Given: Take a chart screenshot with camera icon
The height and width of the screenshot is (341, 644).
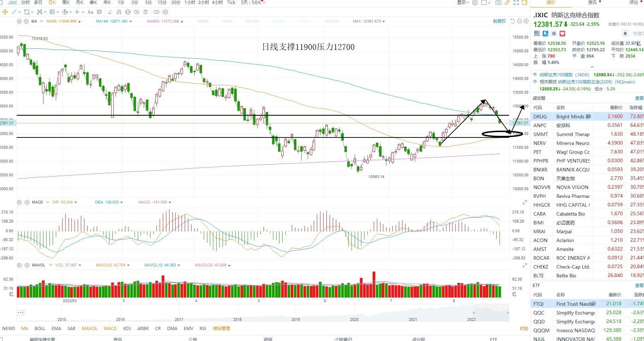Looking at the screenshot, I should [x=498, y=2].
